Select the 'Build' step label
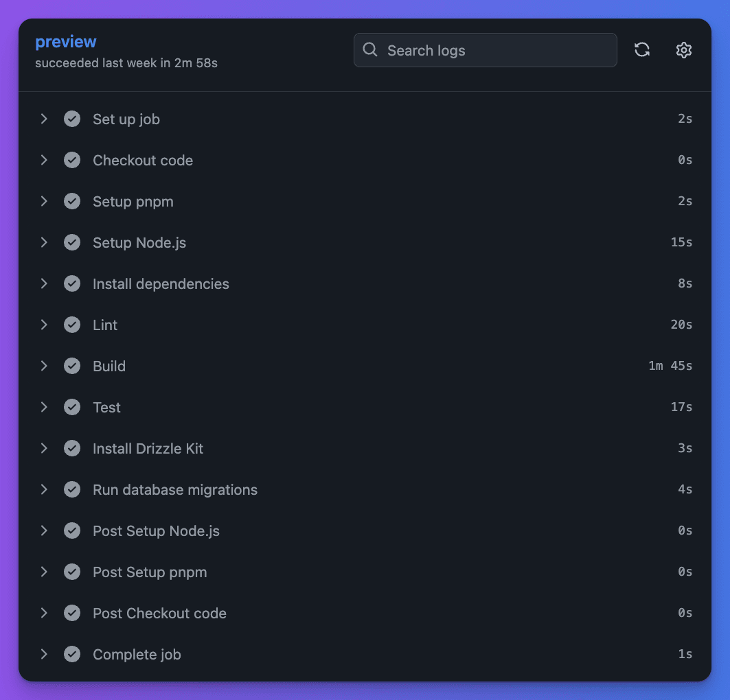The image size is (730, 700). (109, 366)
